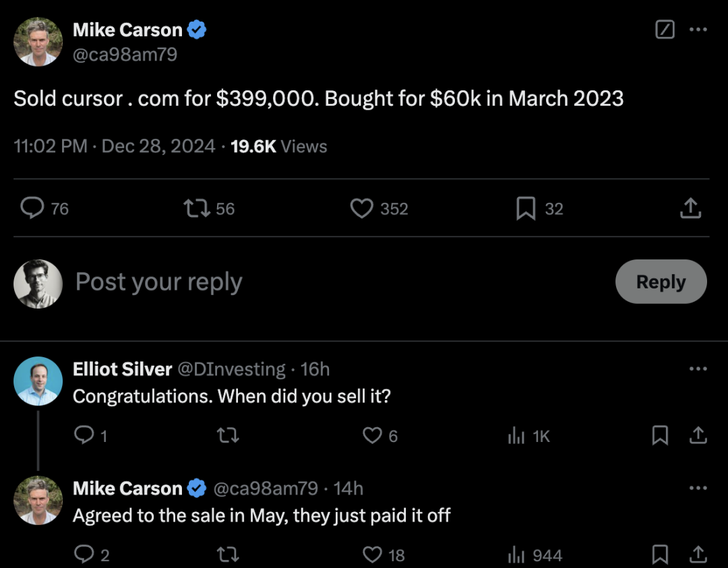Share Mike Carson's 14h reply
This screenshot has height=568, width=728.
[698, 555]
